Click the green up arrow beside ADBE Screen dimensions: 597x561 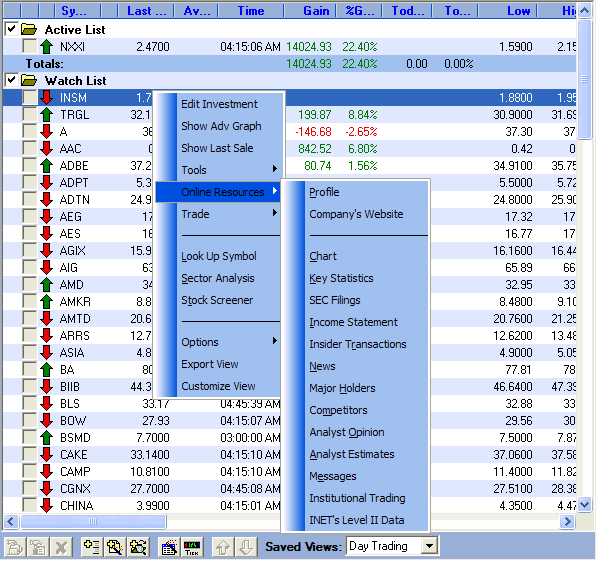[x=46, y=165]
